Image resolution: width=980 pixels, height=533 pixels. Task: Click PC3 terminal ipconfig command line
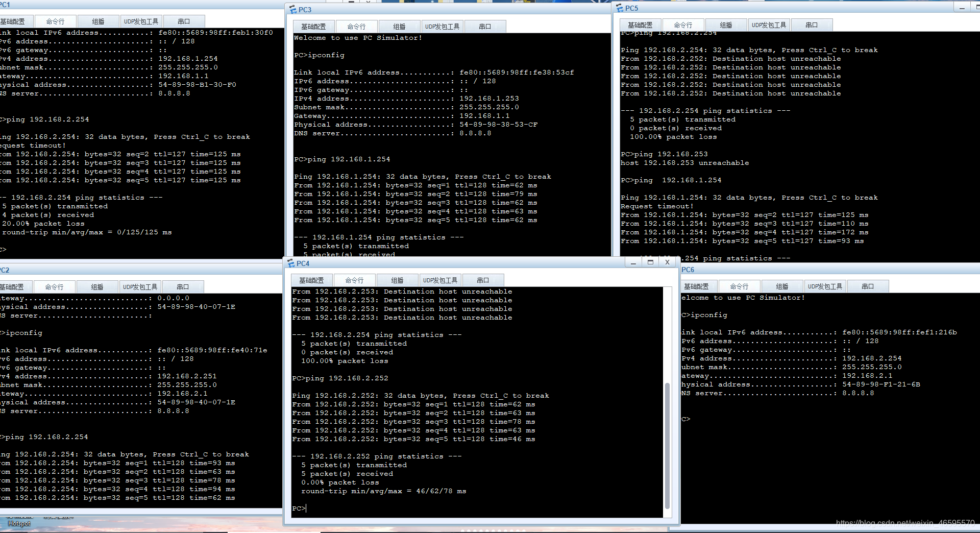point(319,55)
